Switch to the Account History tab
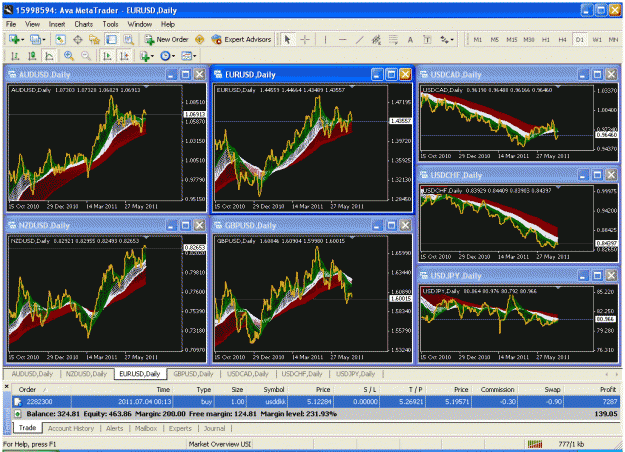 71,428
